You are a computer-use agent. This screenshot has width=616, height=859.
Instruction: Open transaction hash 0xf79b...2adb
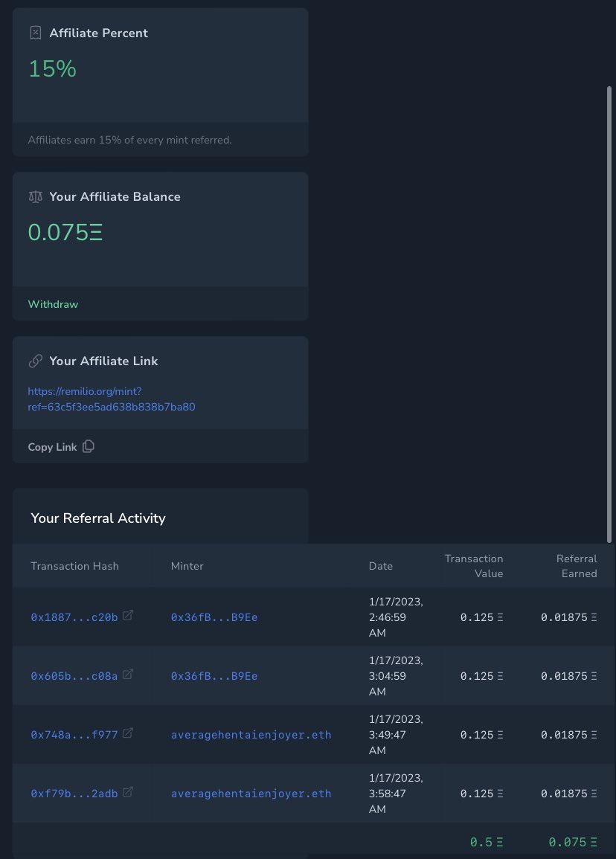click(x=74, y=794)
